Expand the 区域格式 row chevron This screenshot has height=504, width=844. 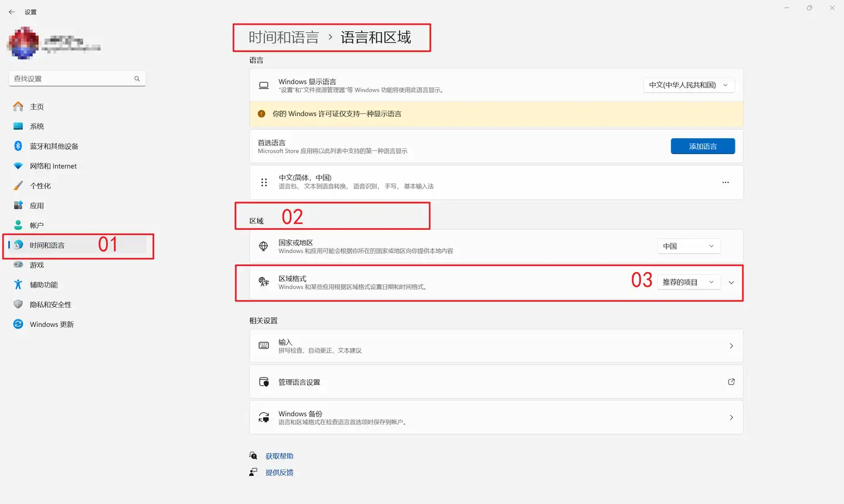click(x=731, y=282)
